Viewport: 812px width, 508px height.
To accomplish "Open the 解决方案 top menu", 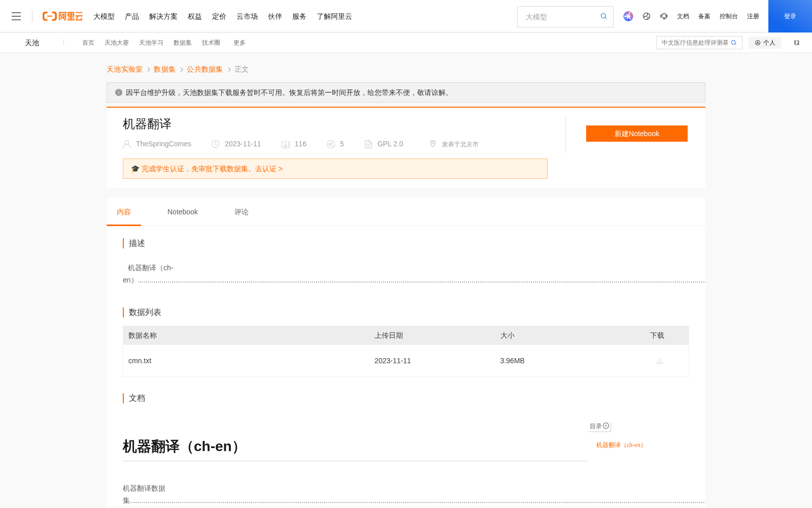I will [163, 16].
